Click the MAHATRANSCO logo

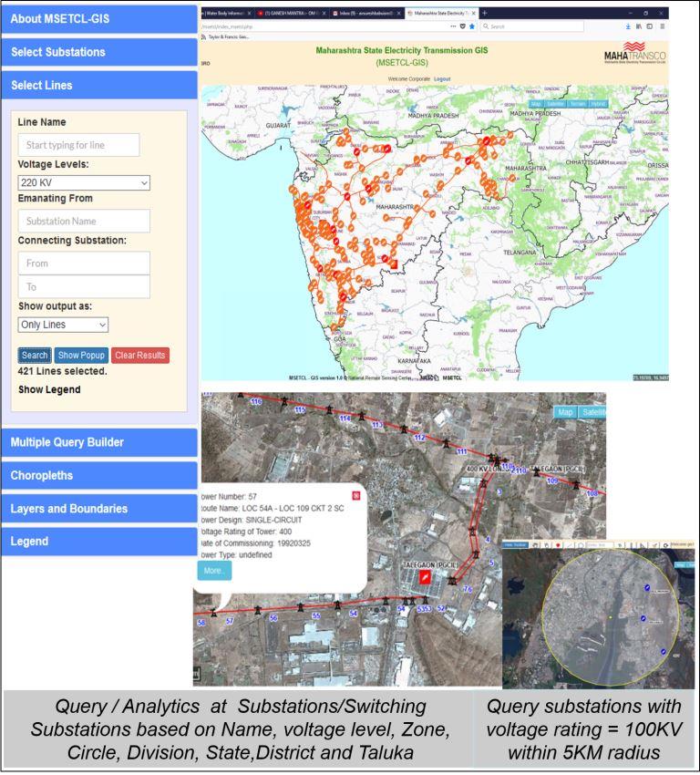(x=634, y=54)
